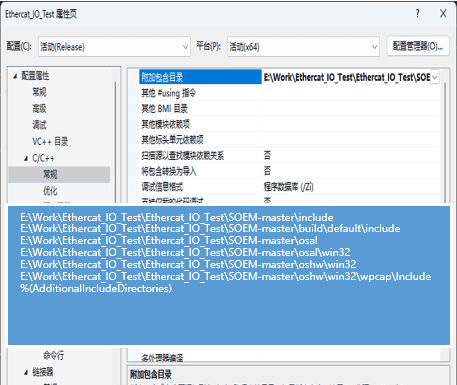Collapse the 配置属性 tree node

tap(15, 76)
